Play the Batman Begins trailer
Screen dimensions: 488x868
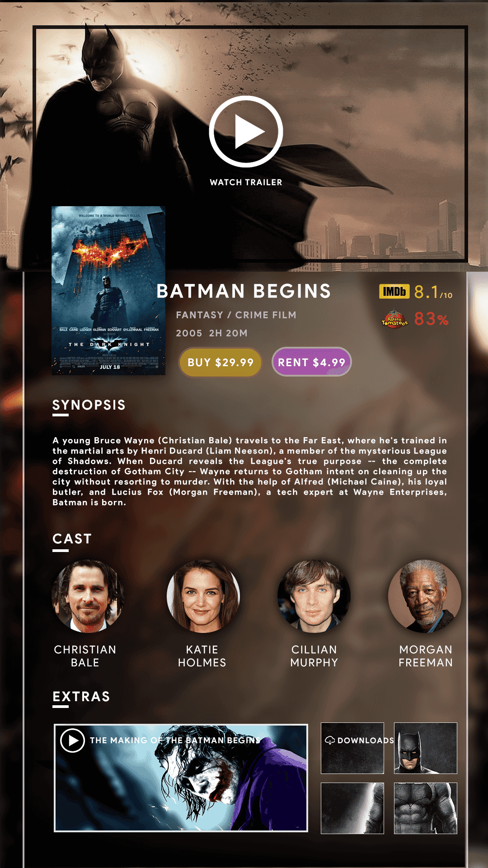[246, 132]
